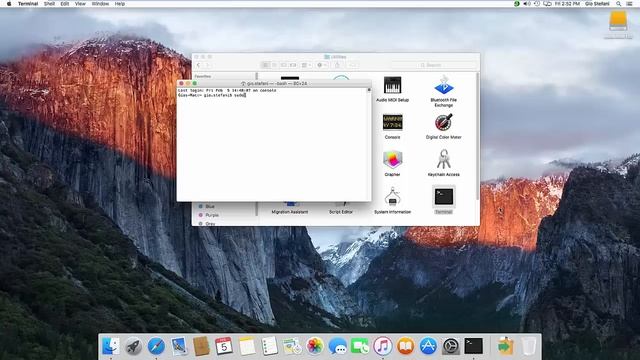Open Notification Center icon

[630, 4]
